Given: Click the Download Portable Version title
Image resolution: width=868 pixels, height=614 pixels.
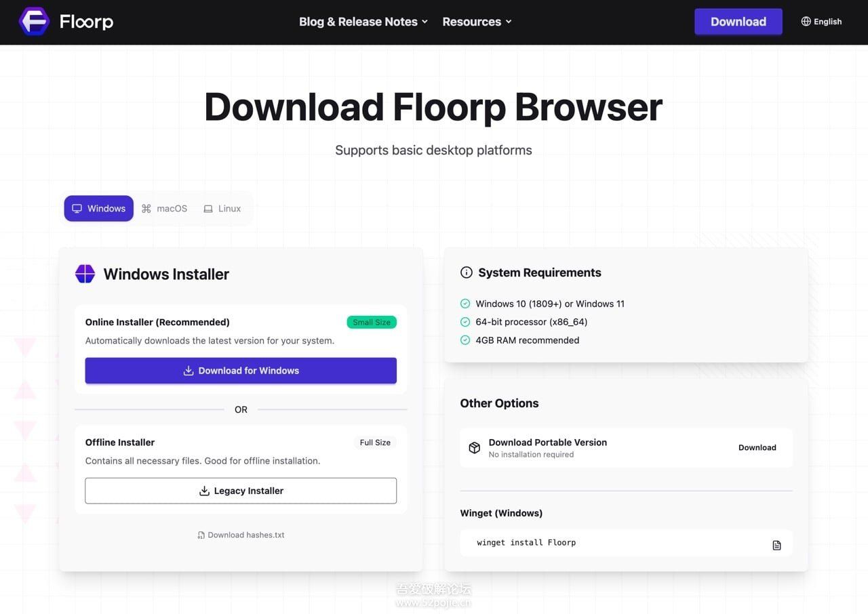Looking at the screenshot, I should 548,442.
